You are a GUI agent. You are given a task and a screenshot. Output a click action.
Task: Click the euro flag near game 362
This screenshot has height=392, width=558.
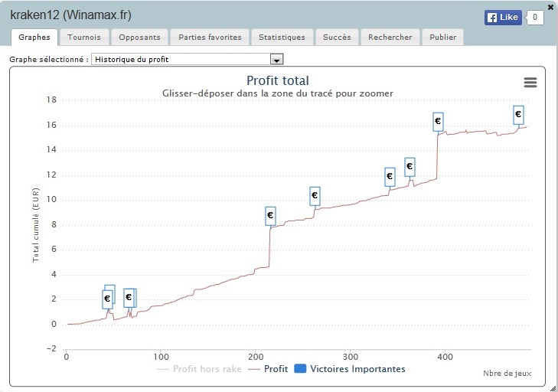tap(410, 167)
